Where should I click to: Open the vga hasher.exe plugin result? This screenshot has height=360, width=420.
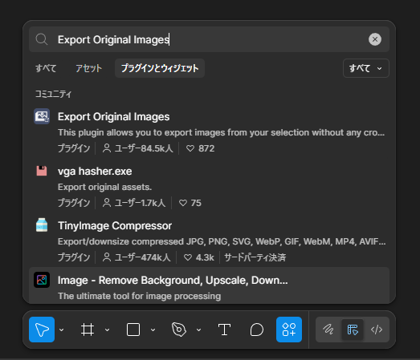tap(209, 187)
